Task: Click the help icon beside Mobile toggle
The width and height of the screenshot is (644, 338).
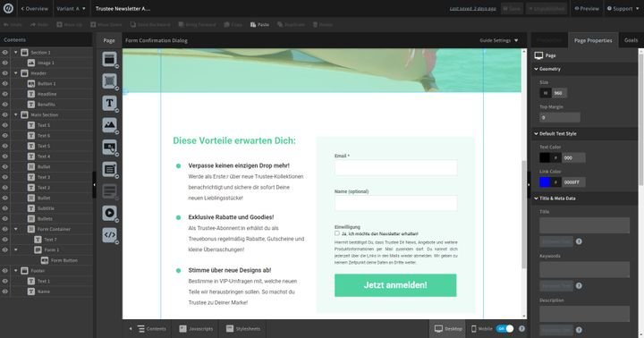Action: tap(521, 328)
